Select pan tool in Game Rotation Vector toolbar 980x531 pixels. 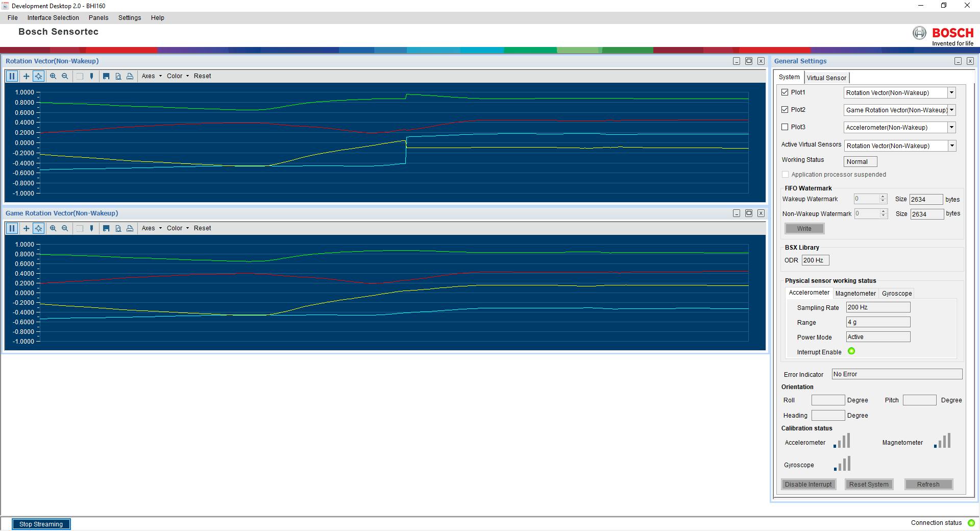(26, 228)
